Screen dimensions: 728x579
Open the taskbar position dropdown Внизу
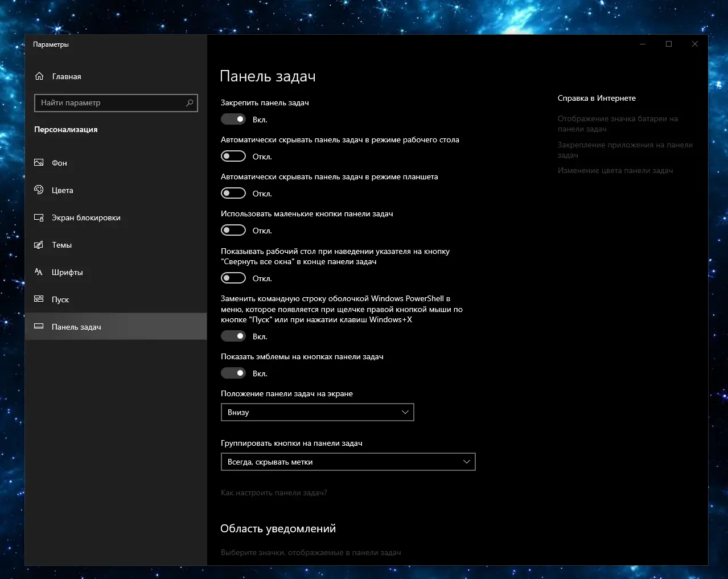(317, 412)
